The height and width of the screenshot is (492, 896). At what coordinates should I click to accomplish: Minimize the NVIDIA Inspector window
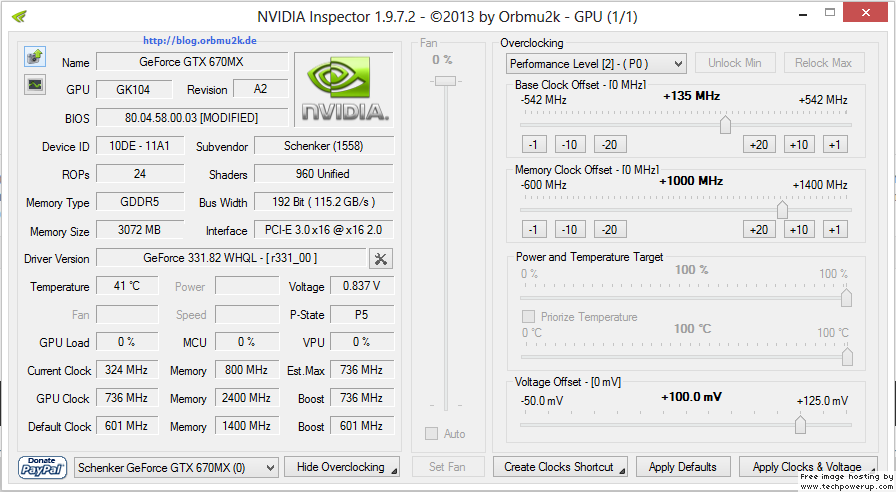pyautogui.click(x=803, y=14)
